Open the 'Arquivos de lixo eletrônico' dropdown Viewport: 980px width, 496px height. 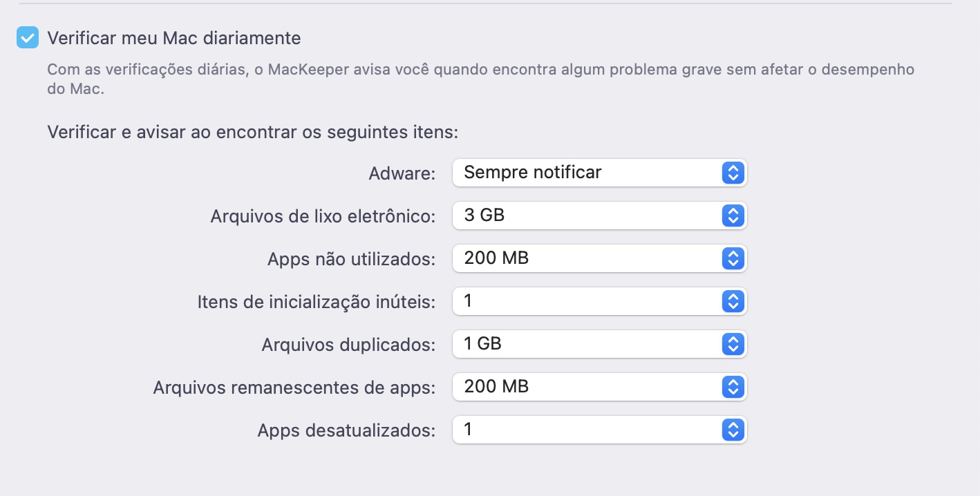[x=599, y=216]
